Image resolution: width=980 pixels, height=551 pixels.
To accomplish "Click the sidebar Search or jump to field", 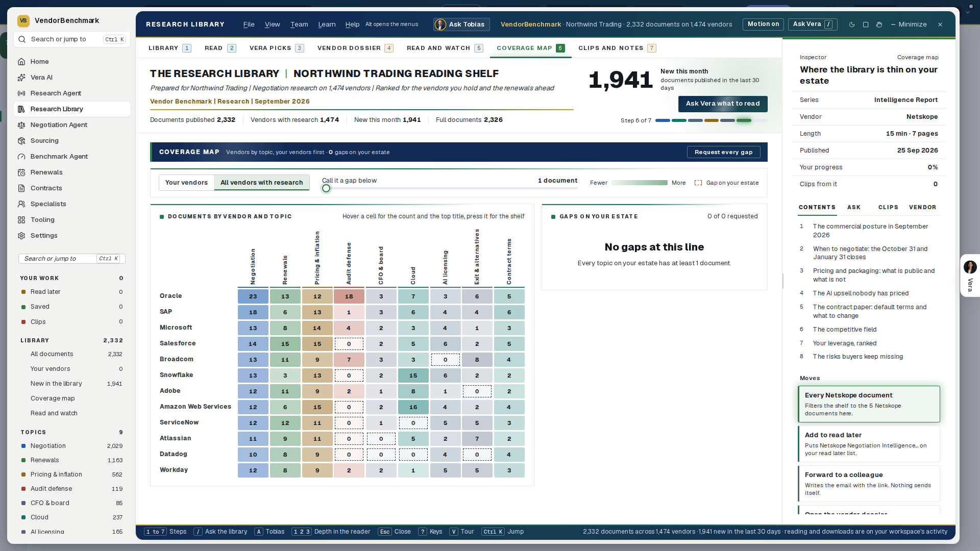I will (71, 39).
